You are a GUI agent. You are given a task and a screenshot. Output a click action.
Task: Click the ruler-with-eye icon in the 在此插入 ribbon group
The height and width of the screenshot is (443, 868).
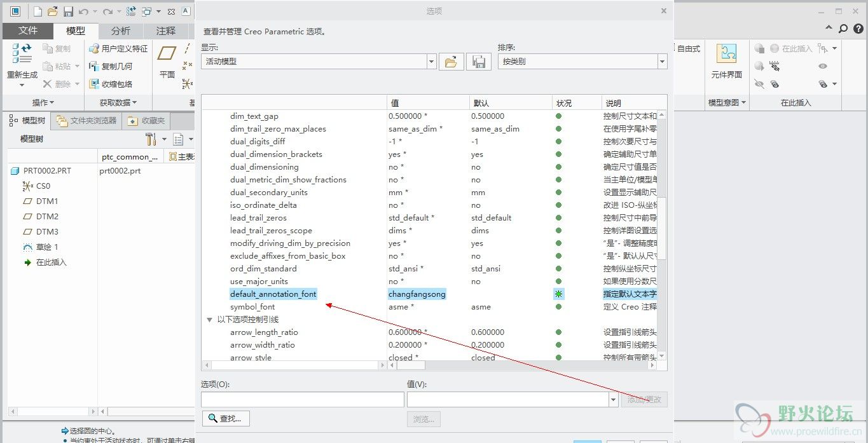click(775, 66)
